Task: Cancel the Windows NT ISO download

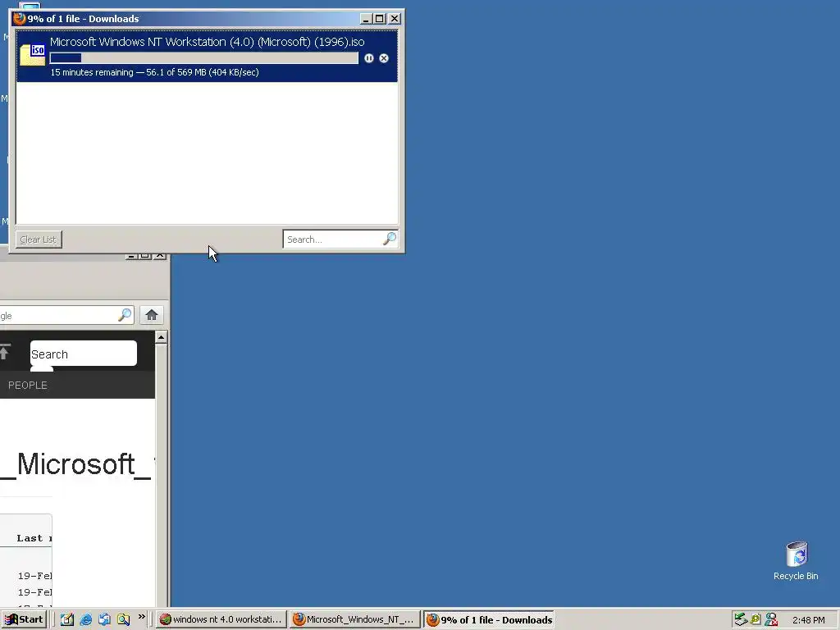Action: (384, 58)
